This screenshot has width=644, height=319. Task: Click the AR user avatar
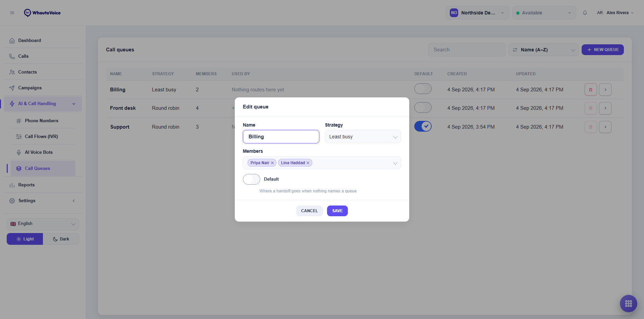point(600,13)
